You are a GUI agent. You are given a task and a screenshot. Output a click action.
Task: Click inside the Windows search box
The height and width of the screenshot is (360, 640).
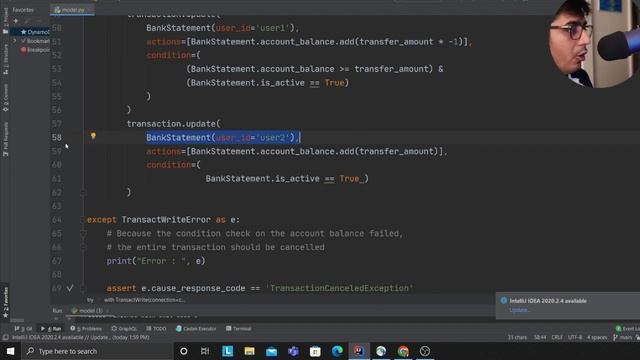click(98, 351)
